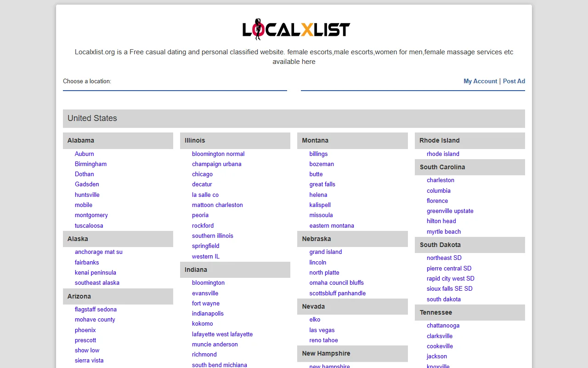Open the anchorage mat su page
This screenshot has height=368, width=588.
(99, 252)
